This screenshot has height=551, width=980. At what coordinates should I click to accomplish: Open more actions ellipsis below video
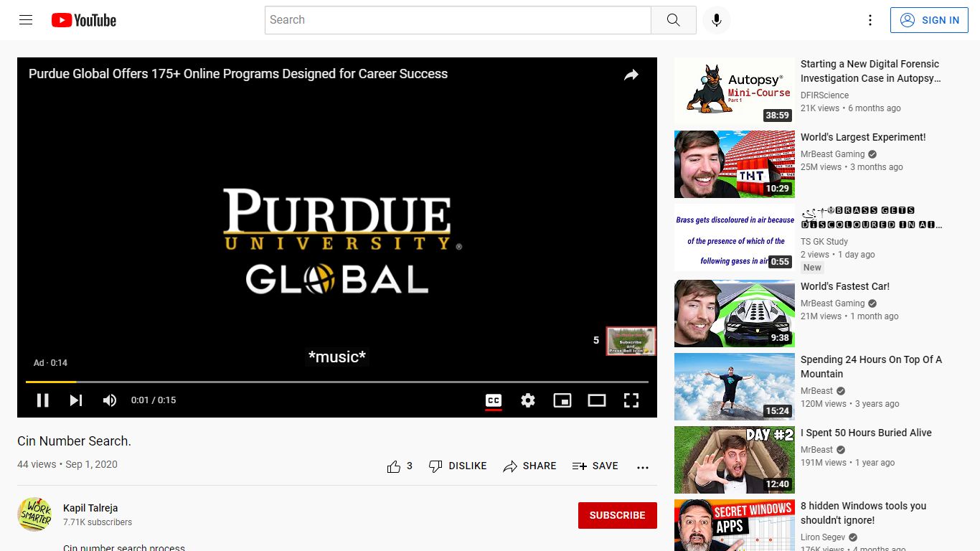click(x=643, y=467)
